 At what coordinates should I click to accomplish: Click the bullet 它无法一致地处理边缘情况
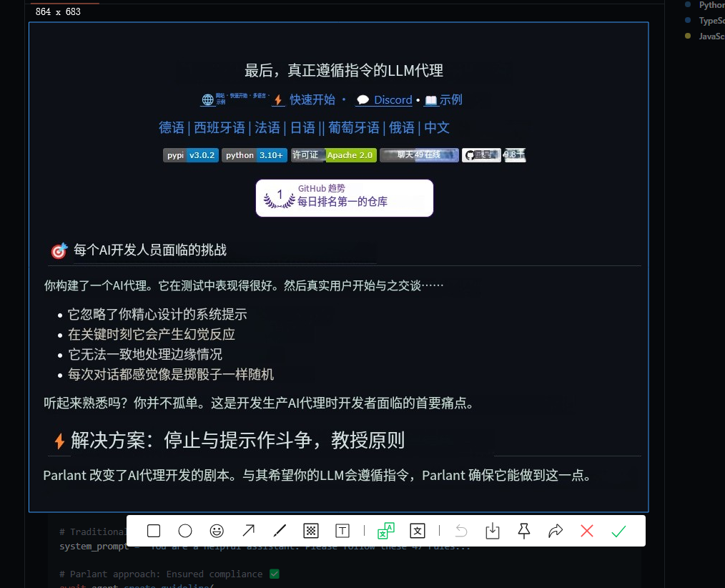145,354
